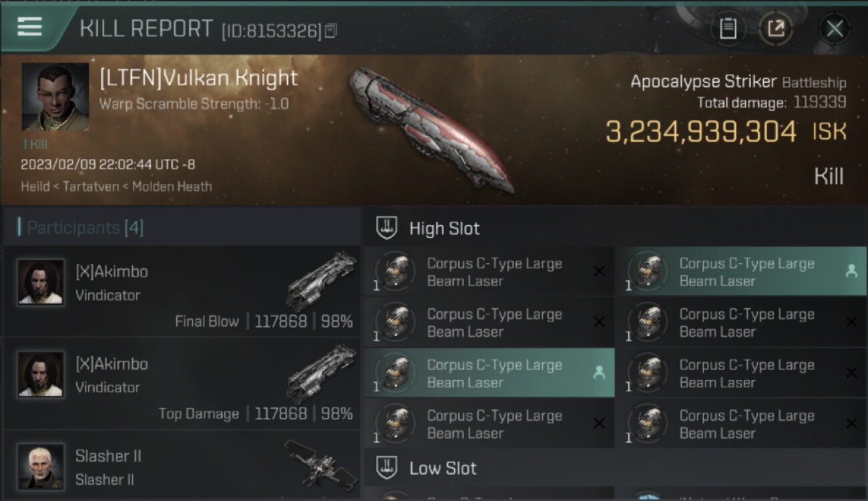
Task: Click the share export icon
Action: coord(776,29)
